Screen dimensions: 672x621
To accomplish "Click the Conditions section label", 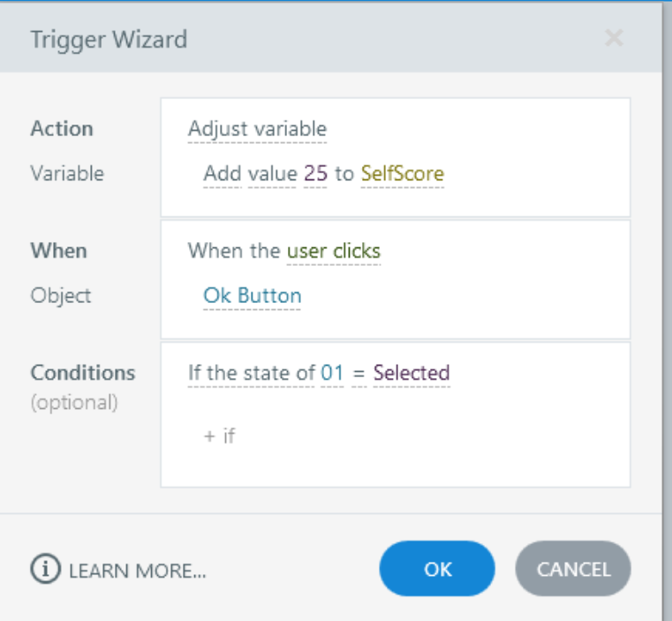I will [x=83, y=373].
